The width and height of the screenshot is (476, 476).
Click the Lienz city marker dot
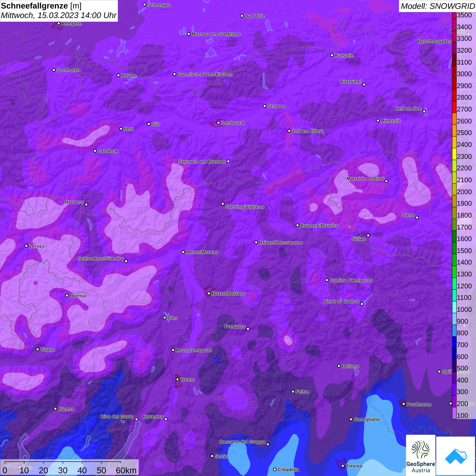tap(417, 217)
